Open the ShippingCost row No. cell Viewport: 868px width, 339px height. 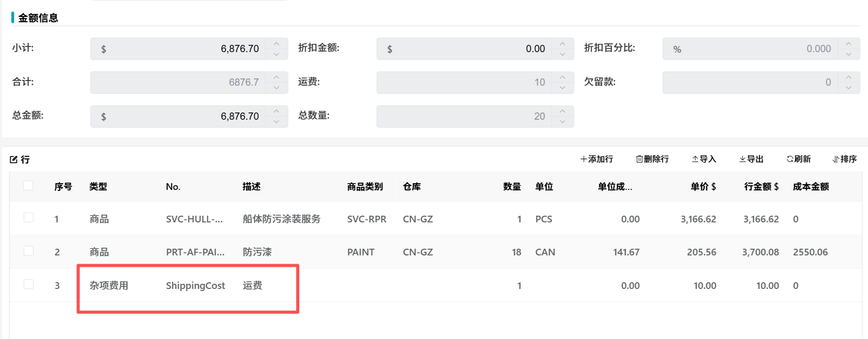[x=196, y=286]
